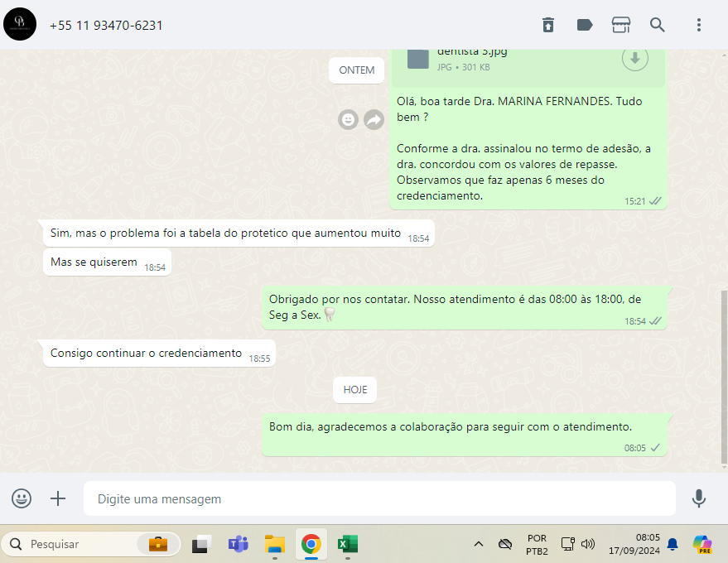Image resolution: width=728 pixels, height=563 pixels.
Task: Select message 'Sim, mas o problema foi a tabela'
Action: coord(239,233)
